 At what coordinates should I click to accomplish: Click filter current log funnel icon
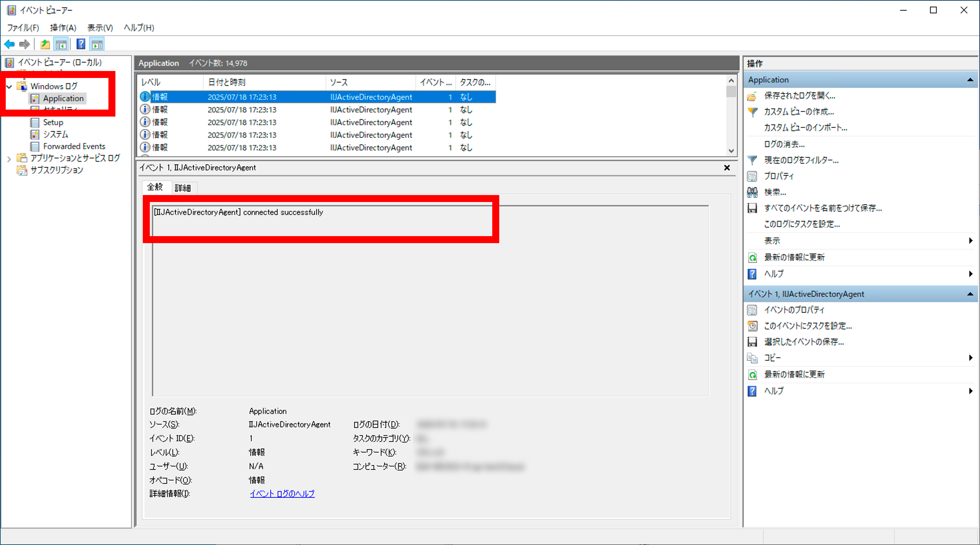[x=752, y=160]
